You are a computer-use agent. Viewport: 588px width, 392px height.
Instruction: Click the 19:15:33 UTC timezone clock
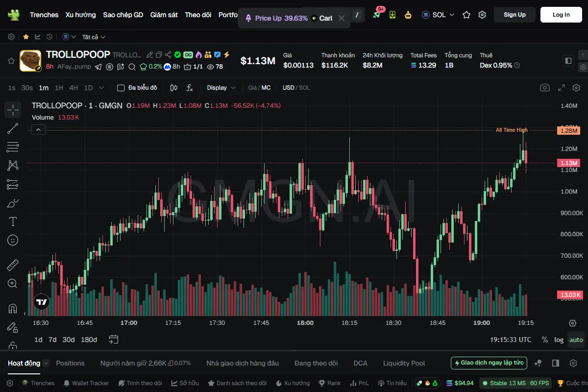[511, 340]
